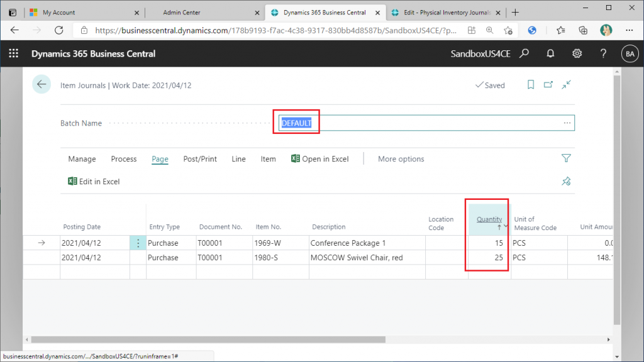
Task: Click the site lock icon in address bar
Action: pos(84,30)
